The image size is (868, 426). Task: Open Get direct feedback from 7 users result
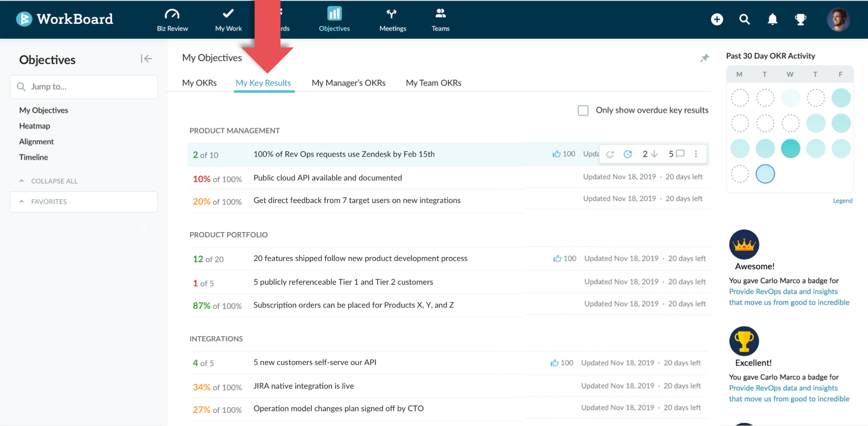click(357, 200)
